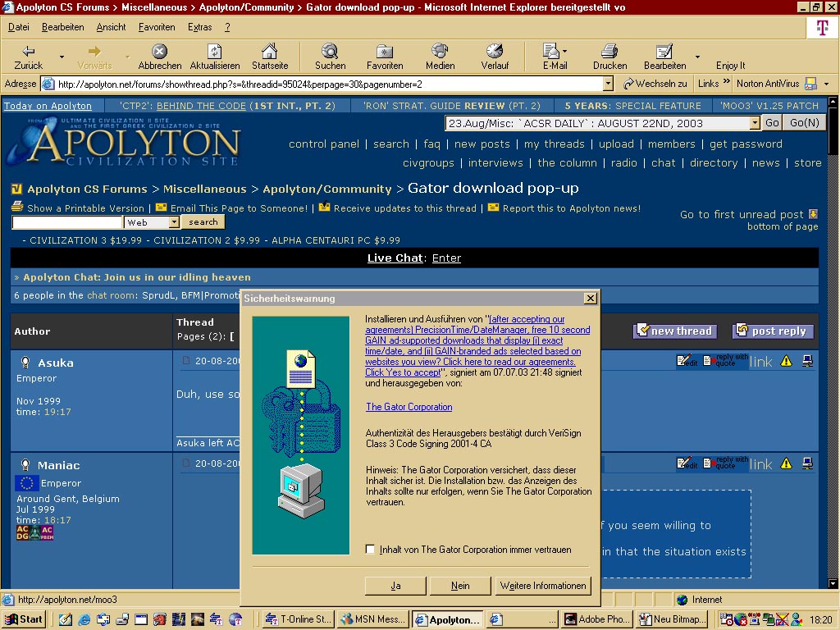Open The Gator Corporation link
The width and height of the screenshot is (840, 630).
tap(409, 407)
